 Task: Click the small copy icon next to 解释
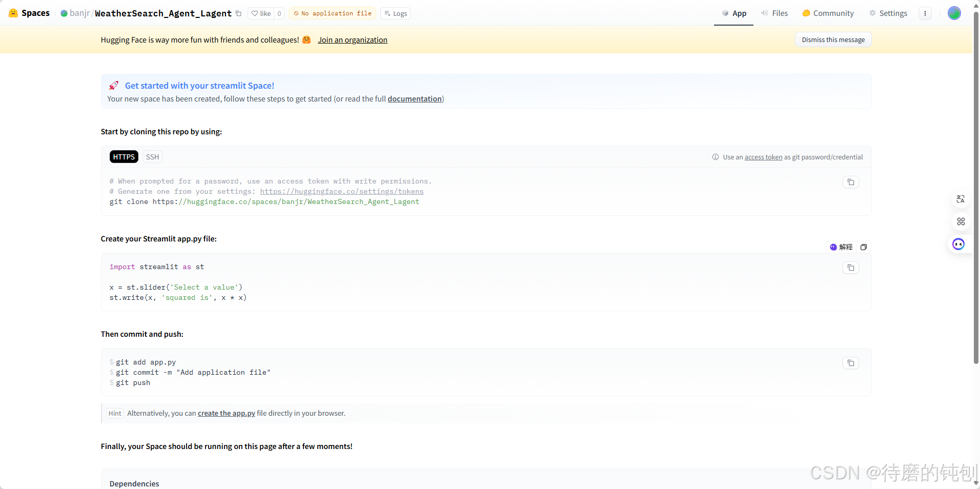click(864, 247)
